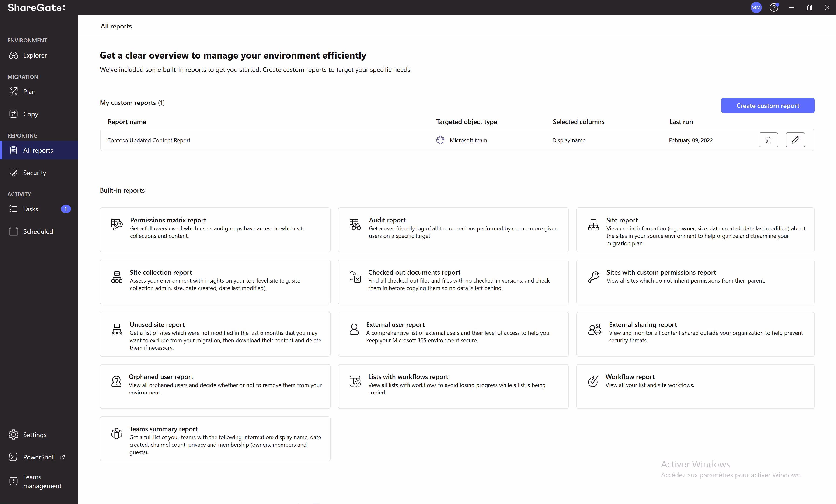
Task: Open Teams management in sidebar
Action: coord(42,481)
